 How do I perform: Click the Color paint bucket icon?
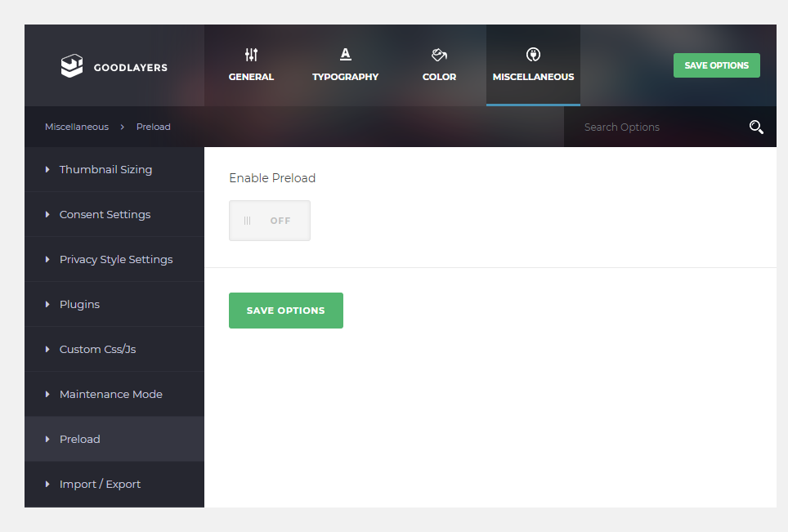[439, 54]
